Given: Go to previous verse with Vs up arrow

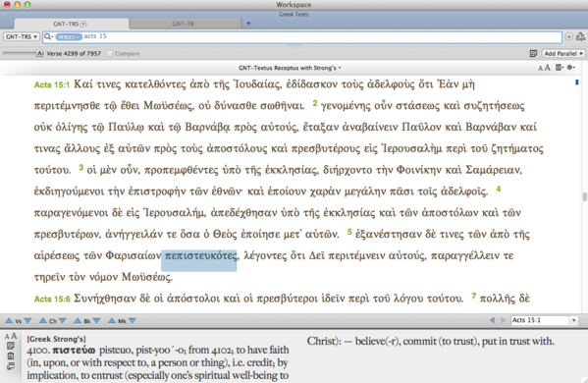Looking at the screenshot, I should pyautogui.click(x=9, y=321).
